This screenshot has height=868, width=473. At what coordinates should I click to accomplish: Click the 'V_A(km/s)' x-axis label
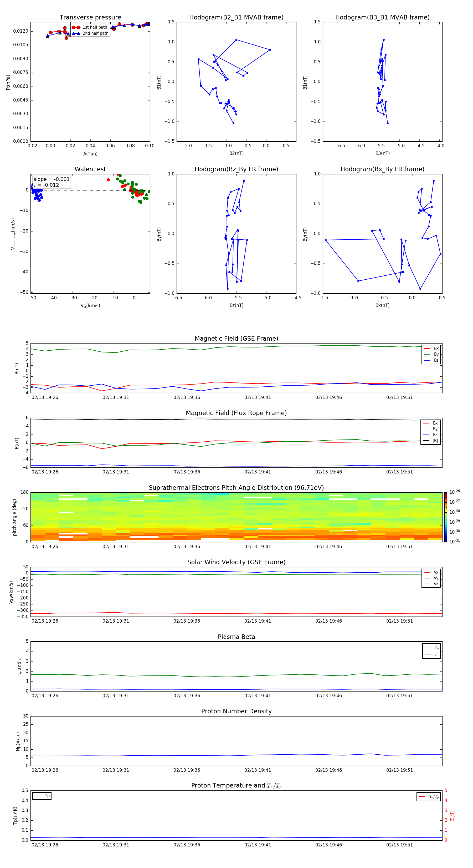(x=90, y=306)
